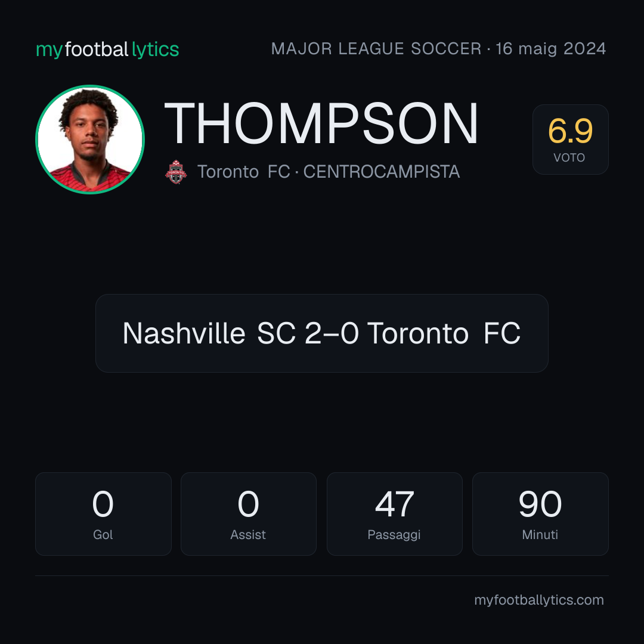
Task: Open the Nashville SC 2–0 Toronto FC scorebox
Action: (322, 333)
